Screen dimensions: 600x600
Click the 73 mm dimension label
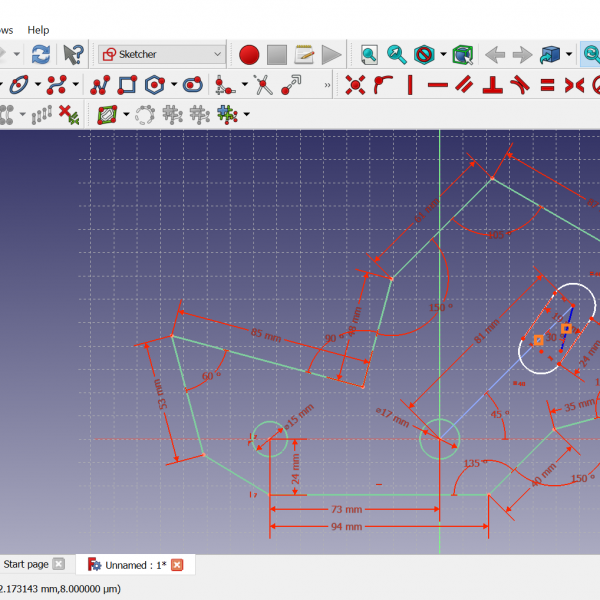[x=346, y=510]
